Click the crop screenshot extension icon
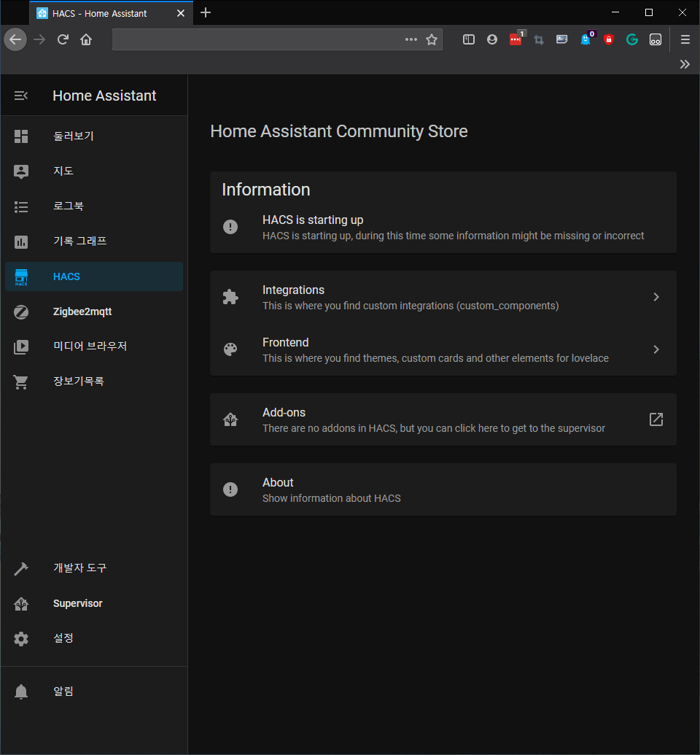The image size is (700, 755). click(539, 40)
